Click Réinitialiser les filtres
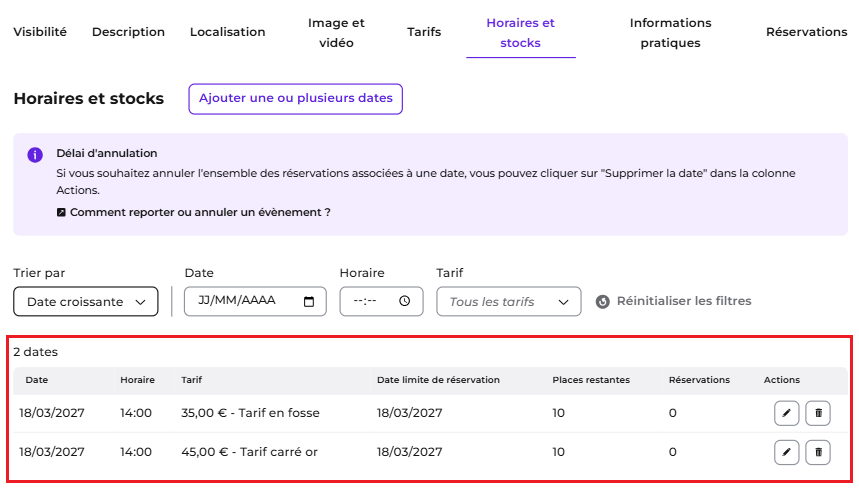 (674, 301)
